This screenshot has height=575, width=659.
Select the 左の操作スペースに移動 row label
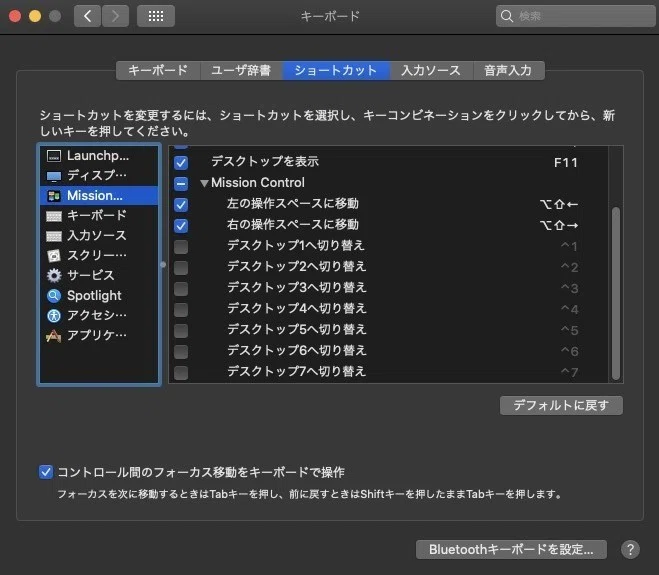click(x=293, y=204)
